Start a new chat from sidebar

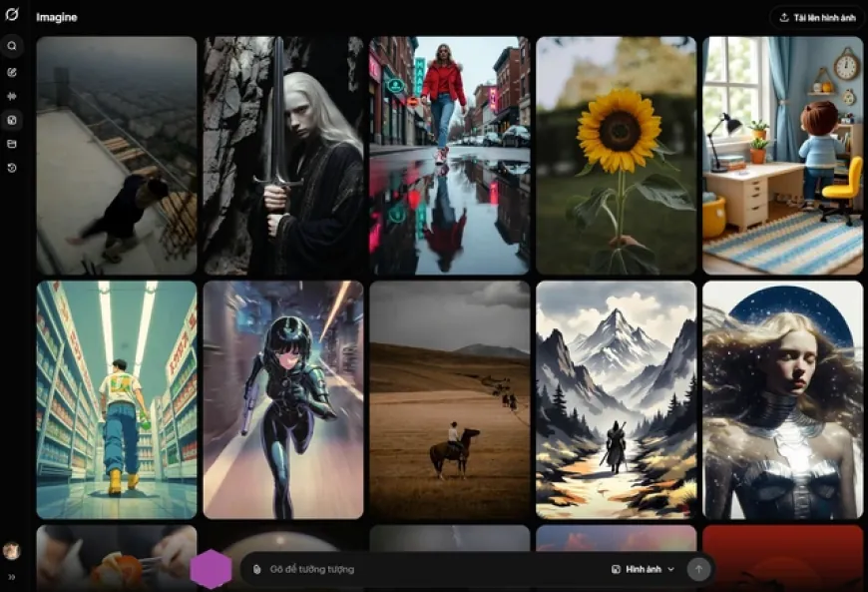click(x=12, y=72)
